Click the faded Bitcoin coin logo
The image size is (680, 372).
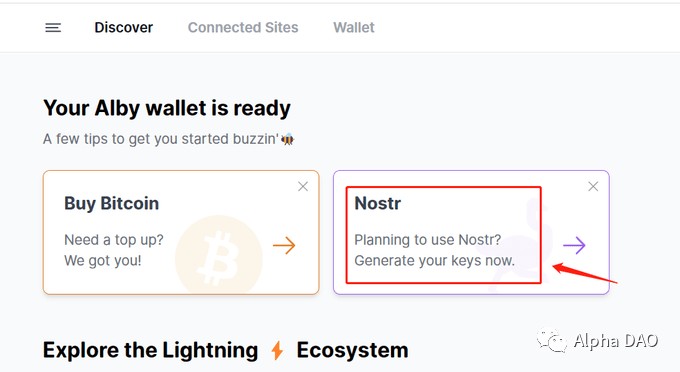[x=219, y=255]
